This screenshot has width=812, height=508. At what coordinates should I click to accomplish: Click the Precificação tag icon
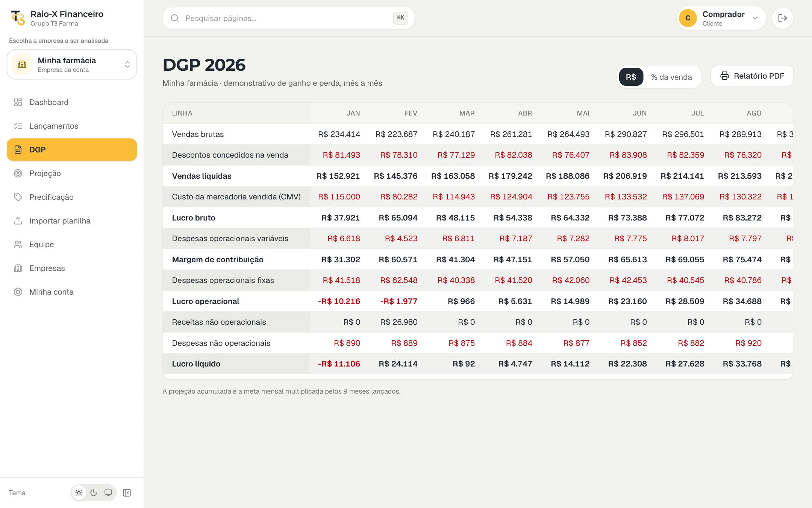(x=18, y=197)
